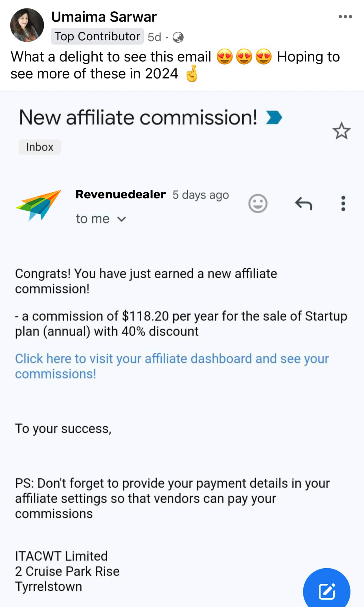Click the Revenuedealer sender name

(x=120, y=194)
